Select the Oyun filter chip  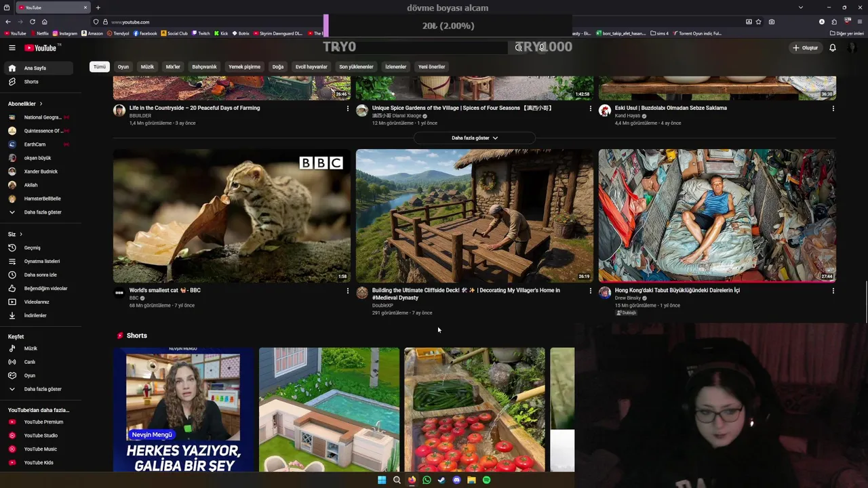123,66
